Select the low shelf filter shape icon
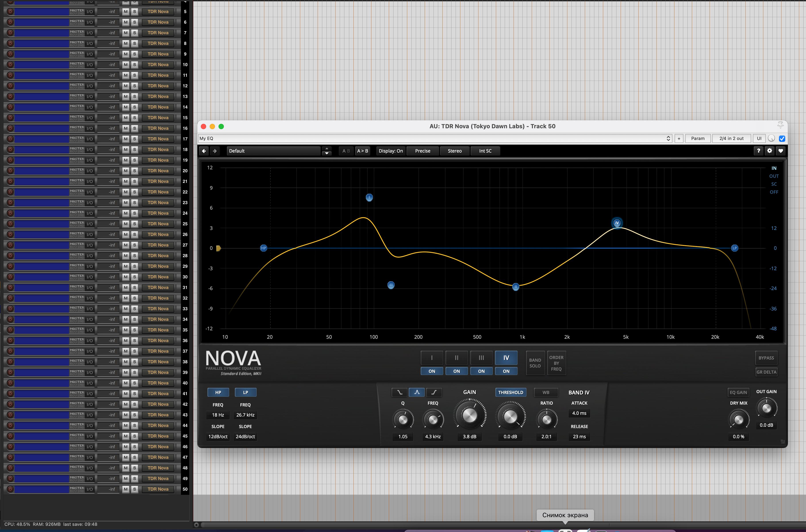806x532 pixels. (x=399, y=392)
